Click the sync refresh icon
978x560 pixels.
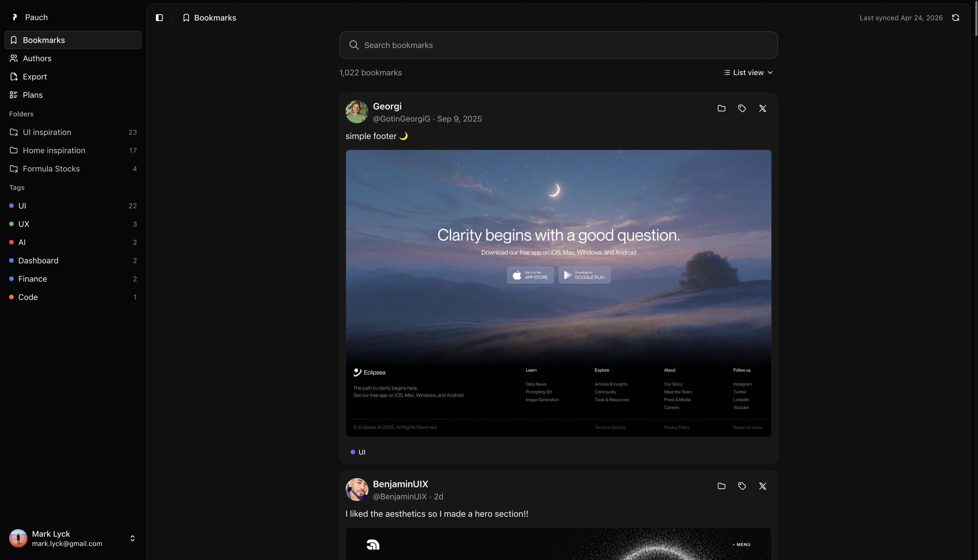pyautogui.click(x=955, y=18)
